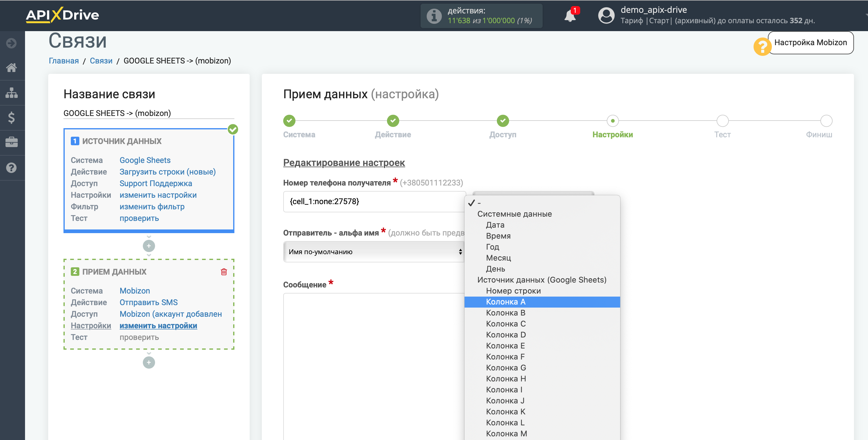
Task: Open billing dollar icon in sidebar
Action: pyautogui.click(x=12, y=117)
